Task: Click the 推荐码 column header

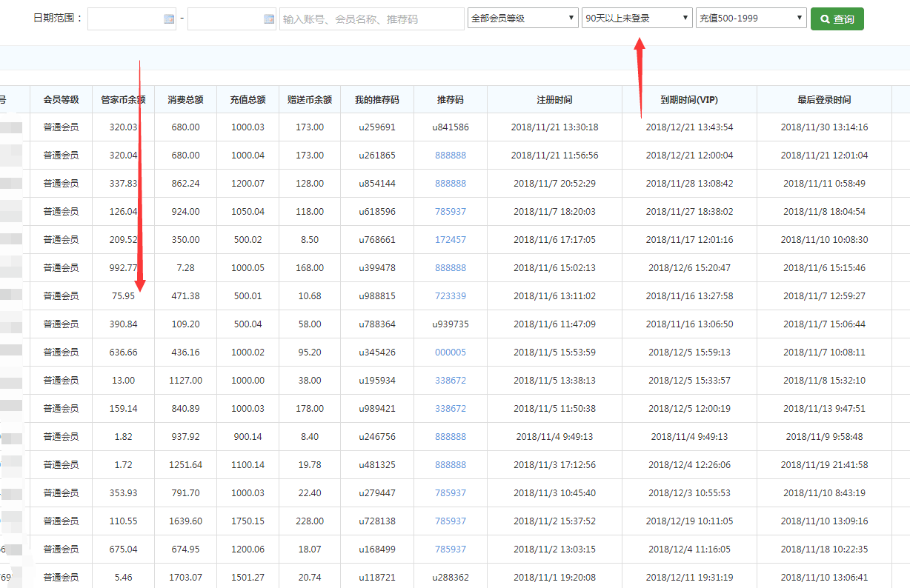Action: point(451,99)
